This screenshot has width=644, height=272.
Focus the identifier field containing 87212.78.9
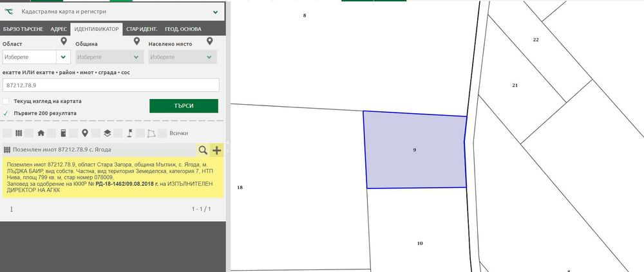111,86
